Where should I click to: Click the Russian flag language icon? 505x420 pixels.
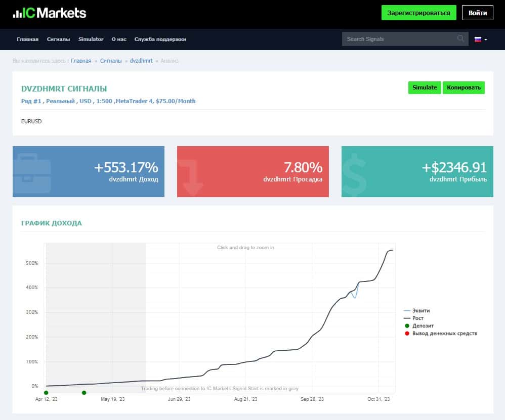tap(478, 39)
